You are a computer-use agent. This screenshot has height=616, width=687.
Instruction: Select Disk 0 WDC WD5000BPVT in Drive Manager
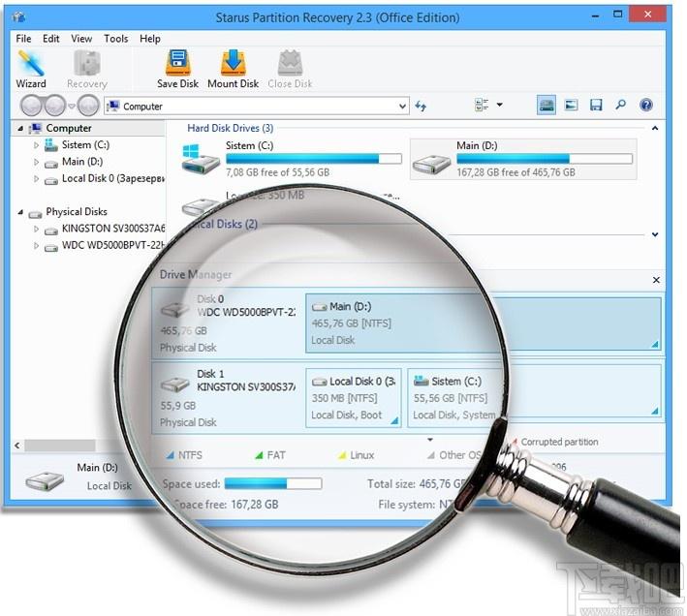coord(229,323)
